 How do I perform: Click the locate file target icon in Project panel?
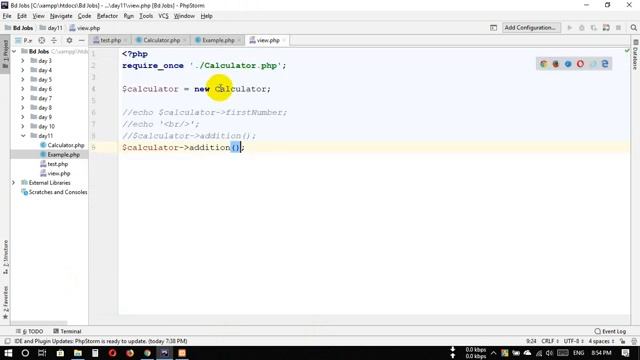pyautogui.click(x=42, y=40)
